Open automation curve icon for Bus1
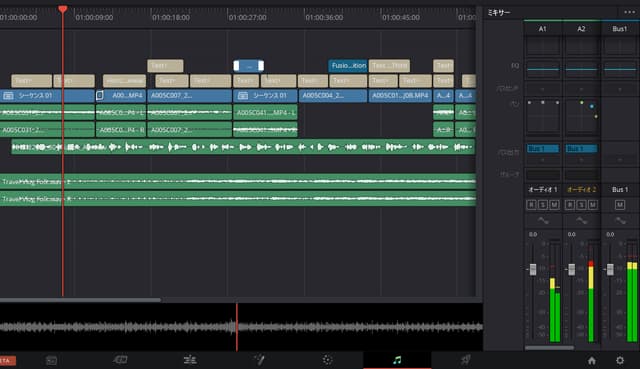The width and height of the screenshot is (640, 369). tap(620, 220)
